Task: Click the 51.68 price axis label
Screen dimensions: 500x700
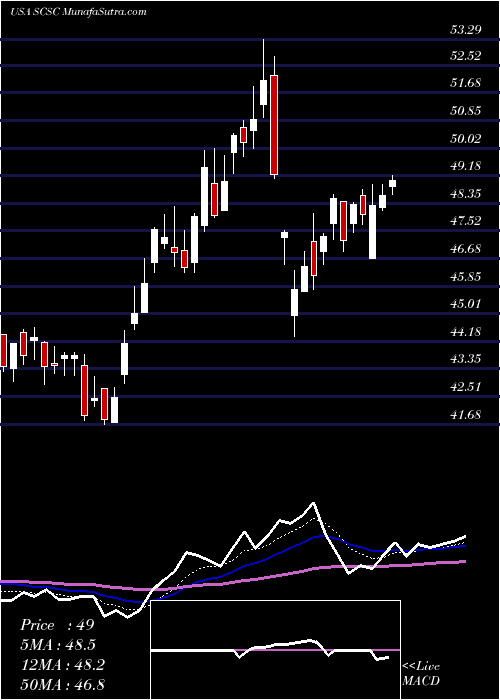Action: tap(467, 83)
